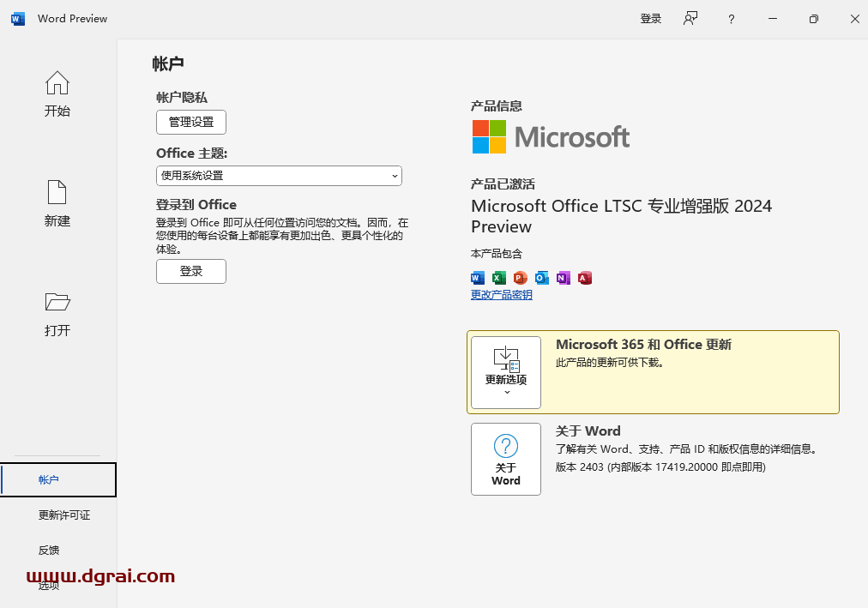Click the 此产品的更新可供下载 message
The height and width of the screenshot is (608, 868).
click(610, 363)
